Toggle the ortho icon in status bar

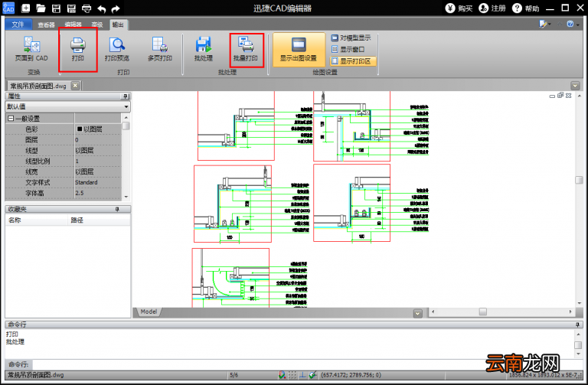pyautogui.click(x=302, y=374)
